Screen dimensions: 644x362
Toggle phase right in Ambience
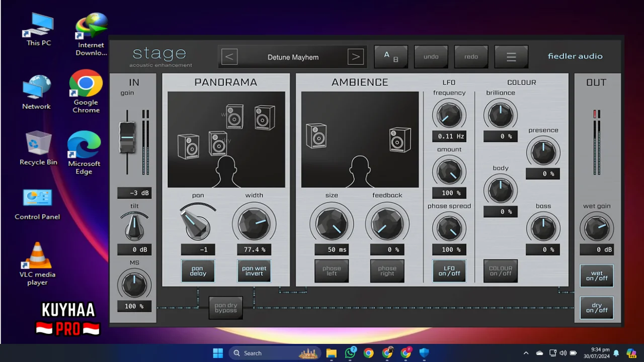(387, 271)
